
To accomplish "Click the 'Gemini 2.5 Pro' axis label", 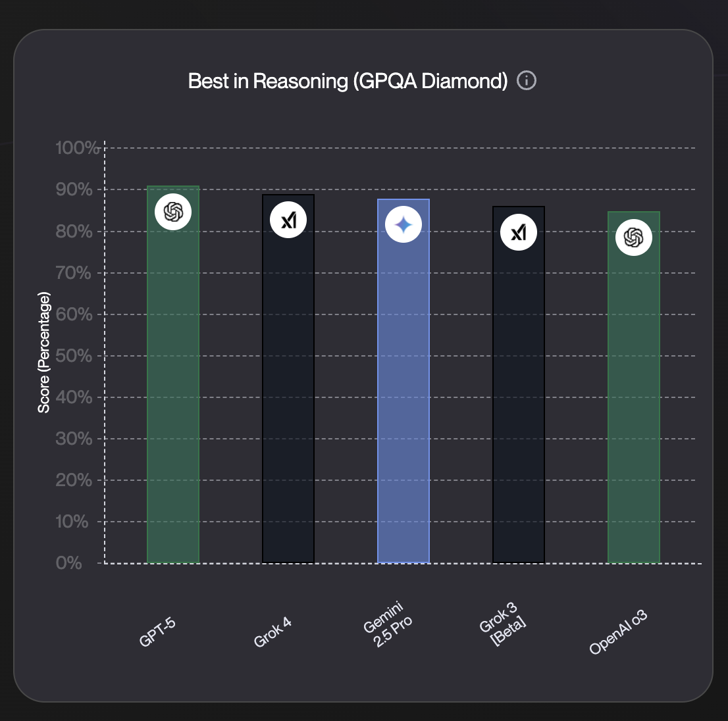I will [x=388, y=624].
